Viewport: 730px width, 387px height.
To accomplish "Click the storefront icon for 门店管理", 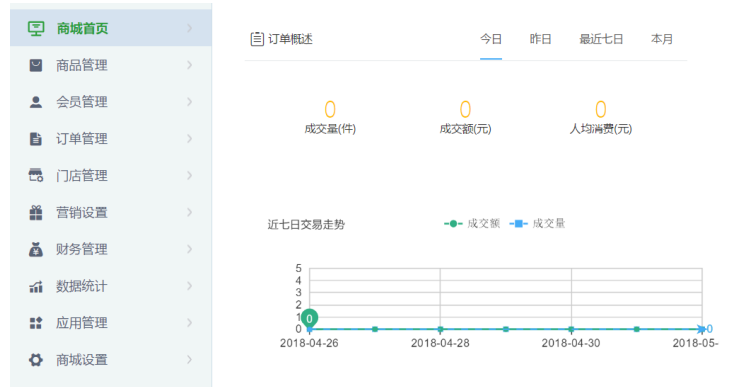I will coord(36,176).
